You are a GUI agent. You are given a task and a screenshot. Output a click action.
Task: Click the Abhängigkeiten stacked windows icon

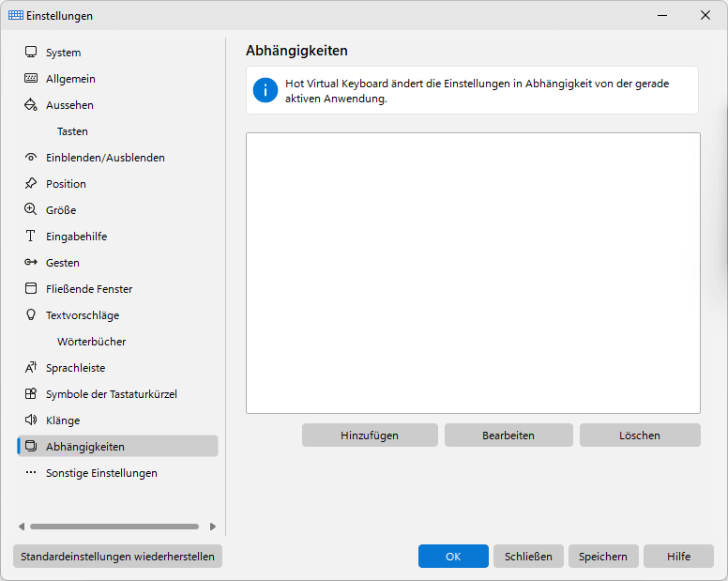(31, 447)
